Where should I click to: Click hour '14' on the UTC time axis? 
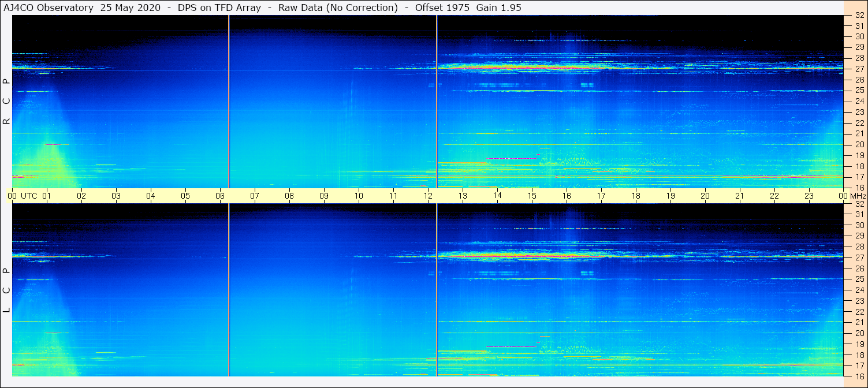coord(497,196)
